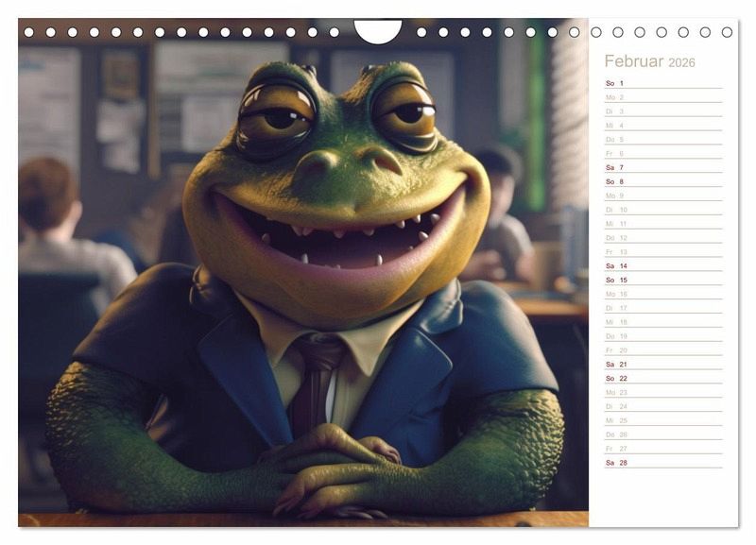Viewport: 756px width, 545px height.
Task: Choose the "So 15" date row
Action: pyautogui.click(x=661, y=280)
